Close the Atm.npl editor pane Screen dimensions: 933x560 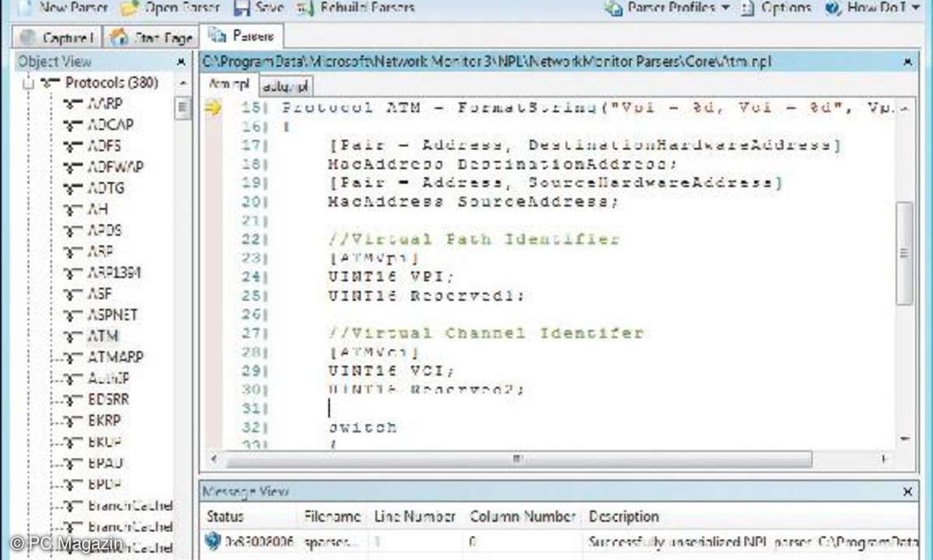(907, 61)
